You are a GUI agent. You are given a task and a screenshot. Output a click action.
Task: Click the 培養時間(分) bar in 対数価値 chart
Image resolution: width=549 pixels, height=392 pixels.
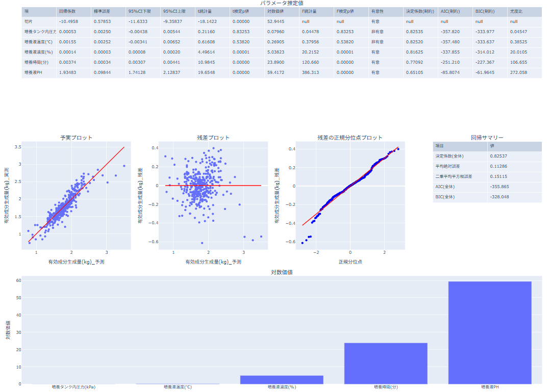(386, 363)
